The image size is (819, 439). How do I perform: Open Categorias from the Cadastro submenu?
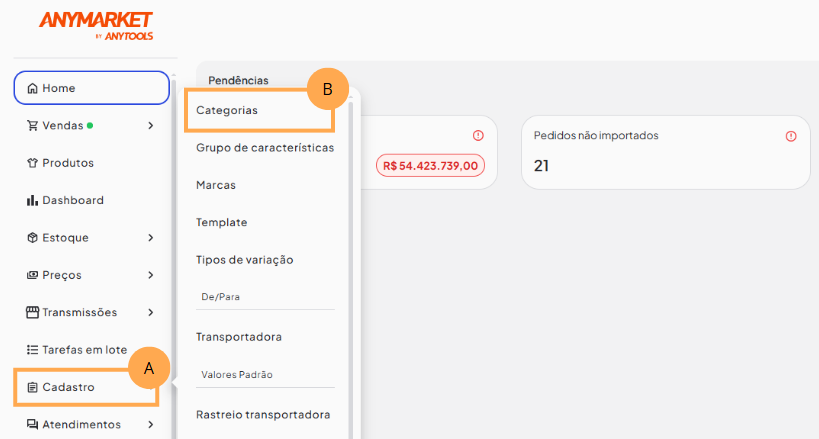(227, 110)
